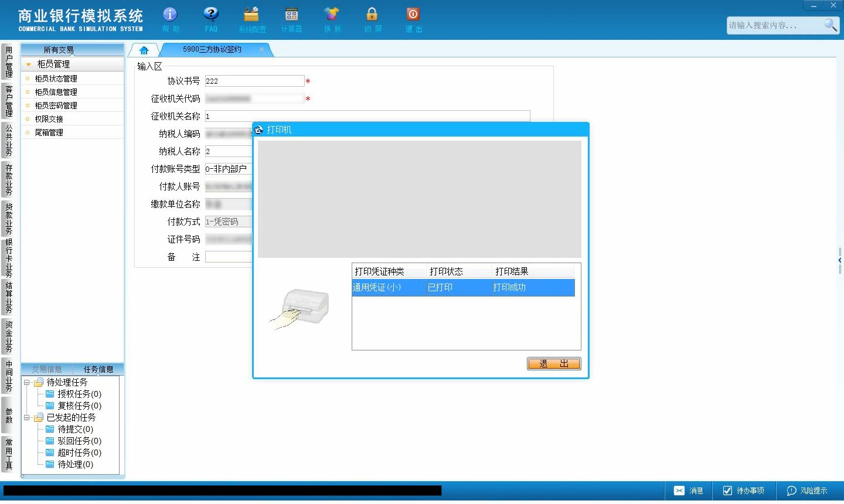Click the 已打印 status cell

(x=440, y=287)
